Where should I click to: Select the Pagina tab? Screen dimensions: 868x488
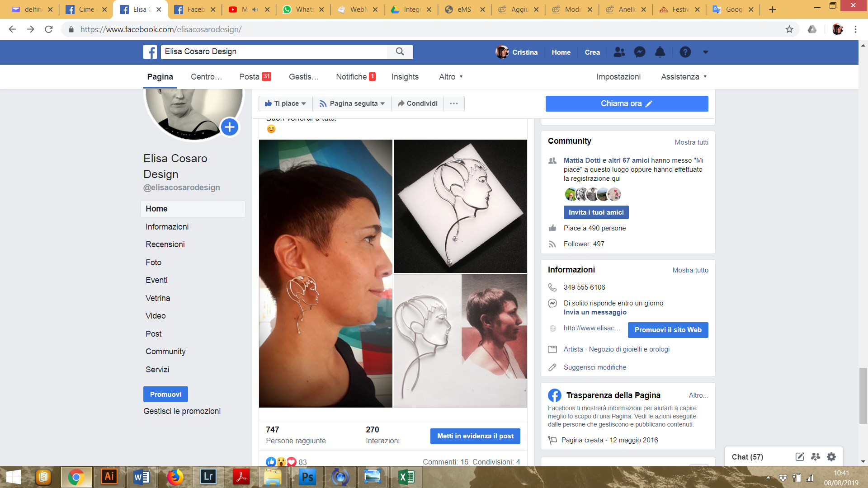tap(160, 77)
